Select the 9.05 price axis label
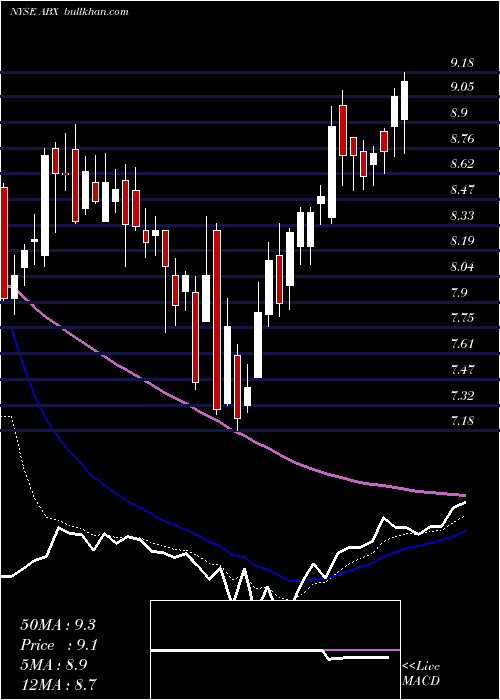This screenshot has width=500, height=700. [461, 87]
